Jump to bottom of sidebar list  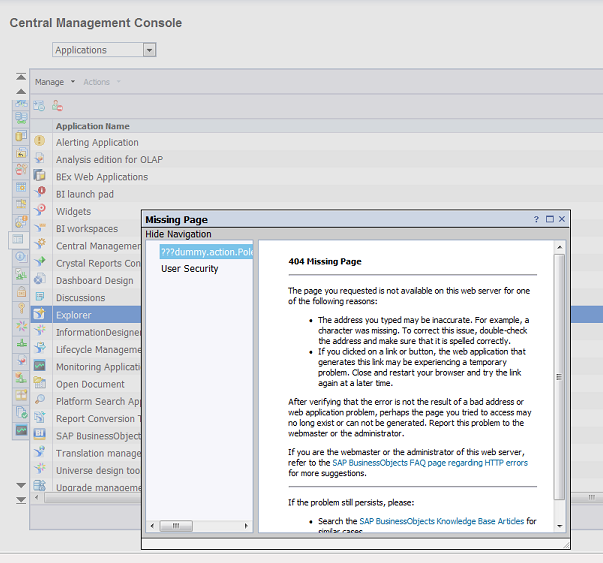(x=21, y=500)
